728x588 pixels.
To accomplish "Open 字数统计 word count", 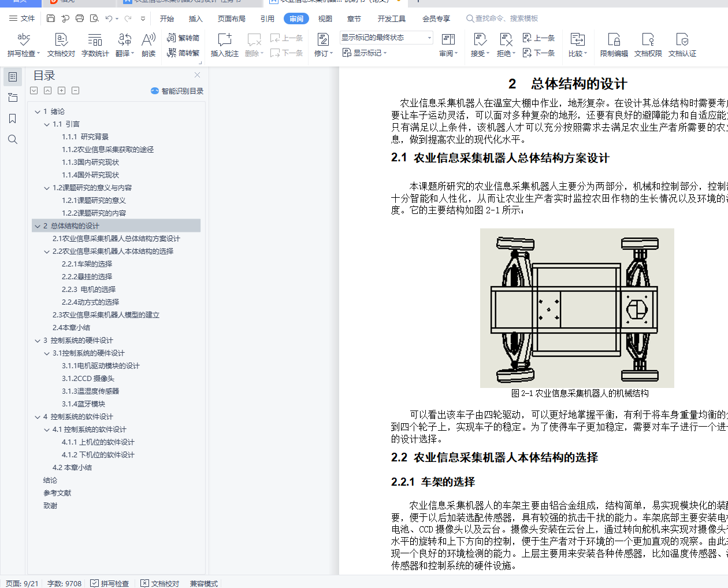I will point(95,45).
